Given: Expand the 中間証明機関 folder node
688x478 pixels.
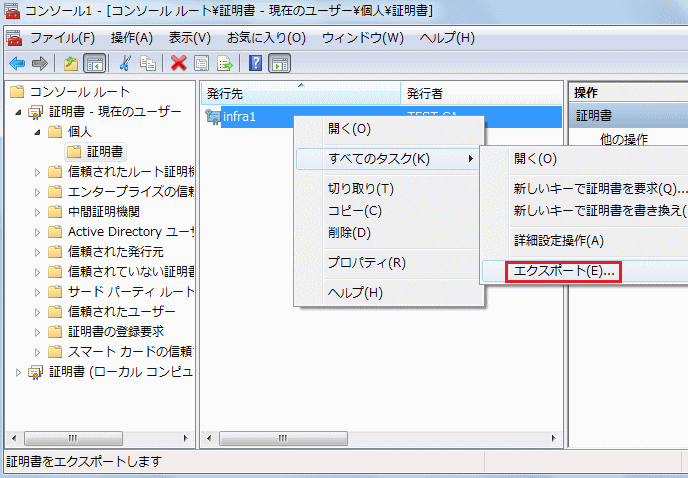Looking at the screenshot, I should (x=38, y=212).
